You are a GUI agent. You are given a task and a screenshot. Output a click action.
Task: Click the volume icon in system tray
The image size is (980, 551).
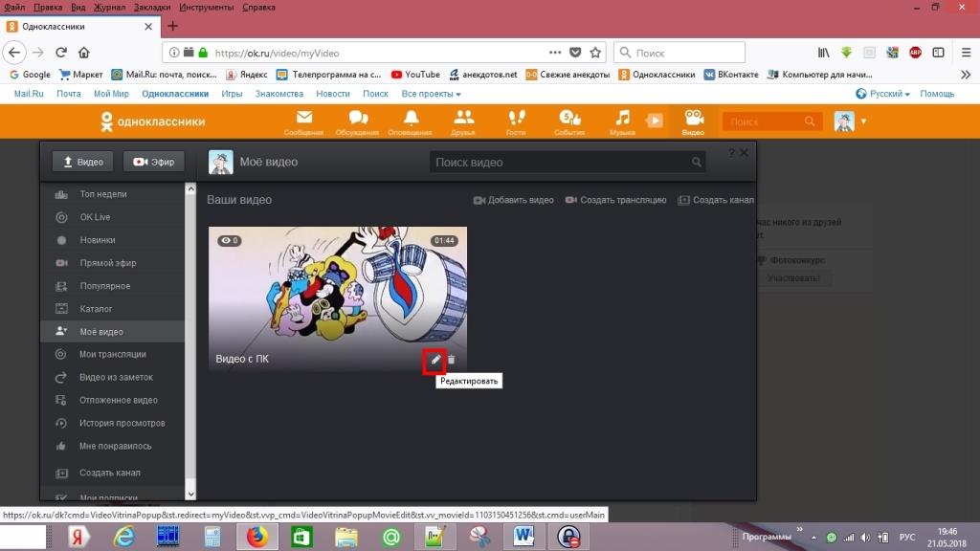coord(865,538)
